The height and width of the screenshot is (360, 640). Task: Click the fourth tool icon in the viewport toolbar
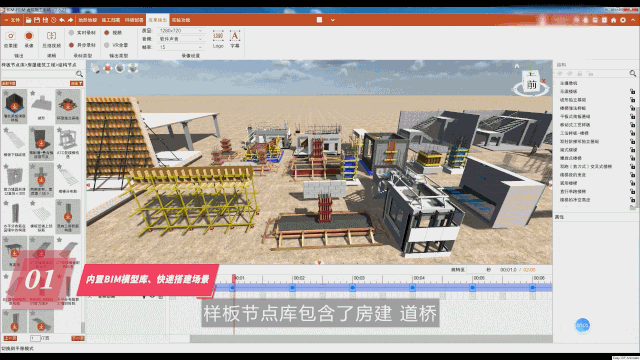tap(133, 68)
